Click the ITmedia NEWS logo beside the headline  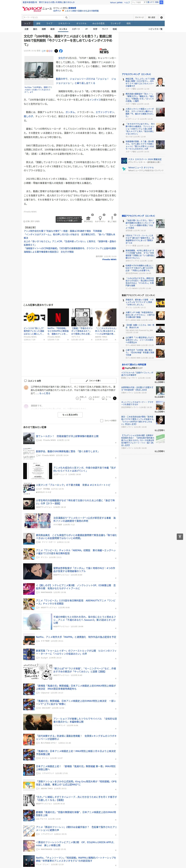click(104, 51)
